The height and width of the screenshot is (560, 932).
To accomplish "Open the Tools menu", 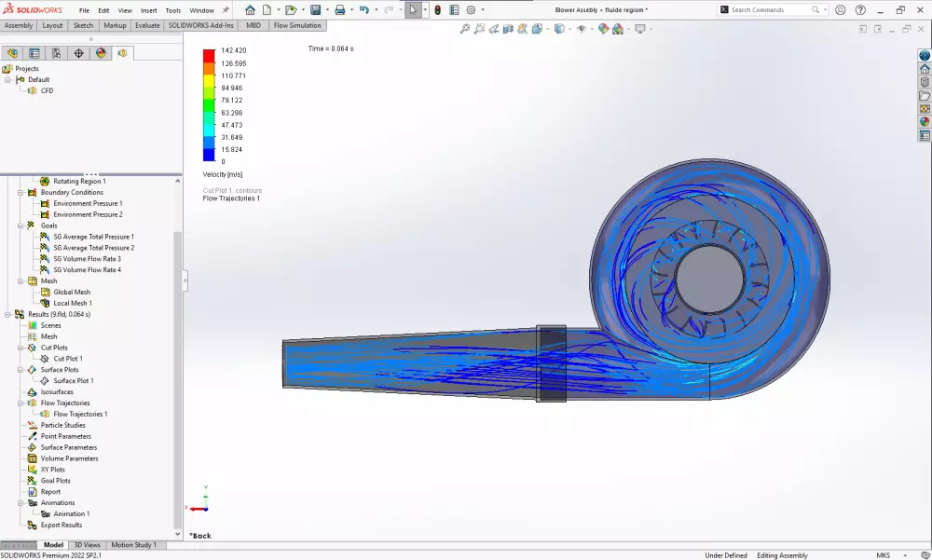I will 172,11.
